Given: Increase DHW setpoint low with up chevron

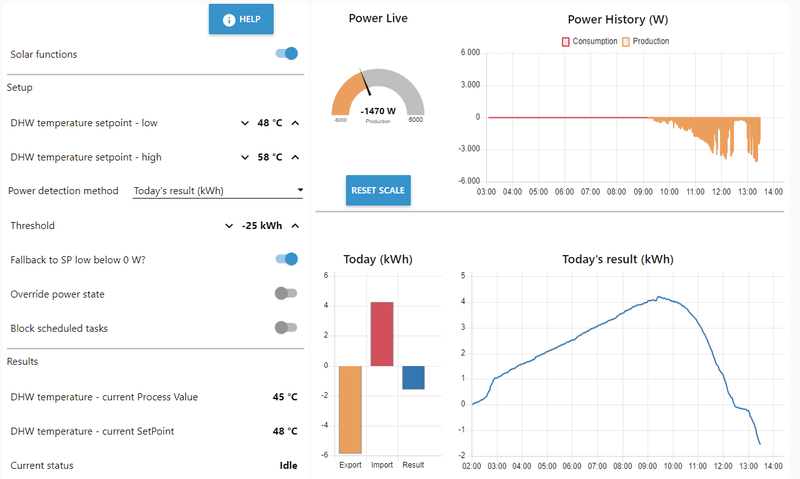Looking at the screenshot, I should [295, 123].
